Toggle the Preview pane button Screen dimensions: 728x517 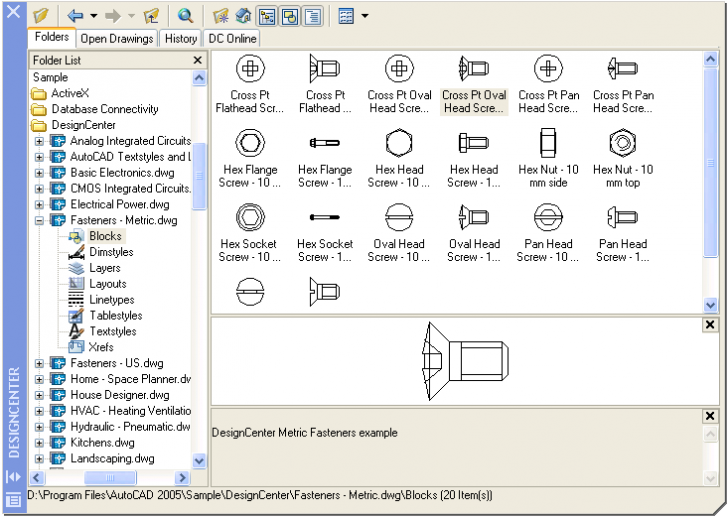coord(290,16)
